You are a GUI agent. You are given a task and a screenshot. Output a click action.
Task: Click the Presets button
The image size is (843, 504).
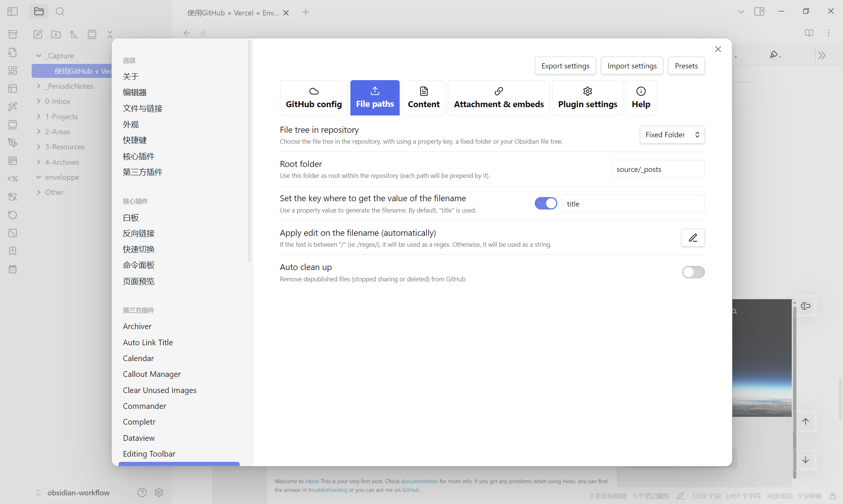click(686, 66)
